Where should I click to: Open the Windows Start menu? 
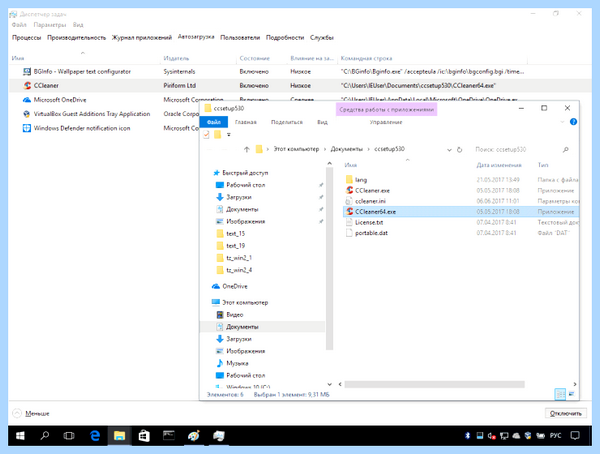(20, 436)
